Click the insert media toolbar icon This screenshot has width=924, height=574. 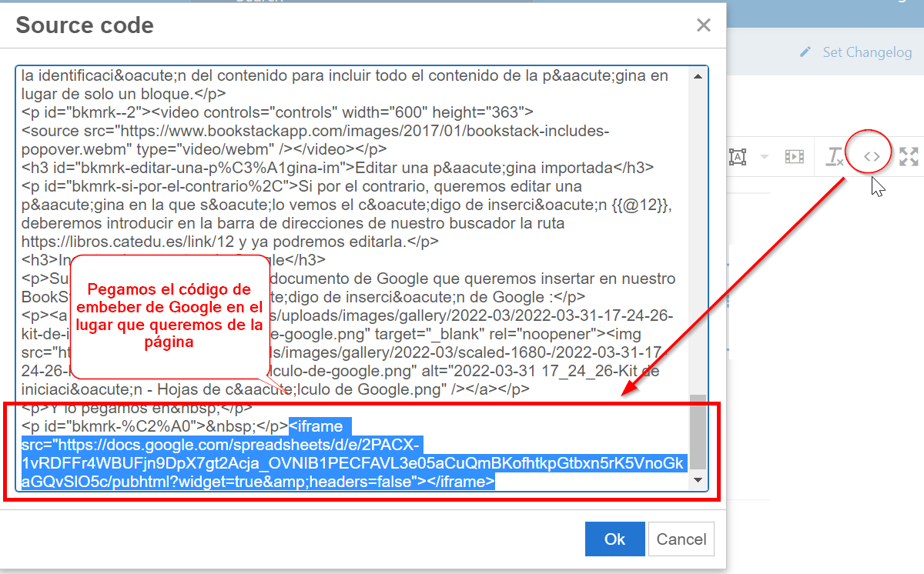[794, 157]
